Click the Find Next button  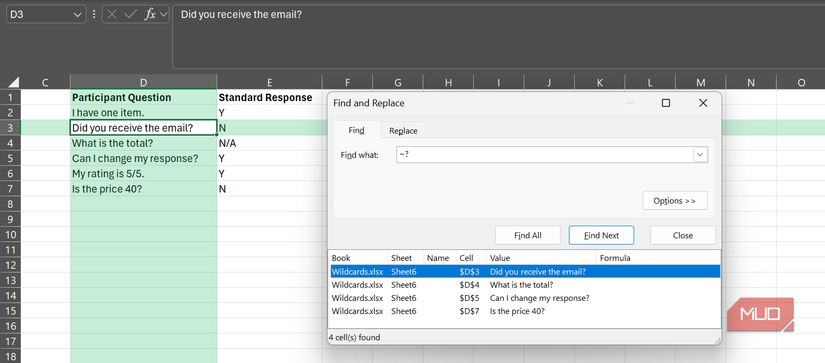pyautogui.click(x=601, y=235)
